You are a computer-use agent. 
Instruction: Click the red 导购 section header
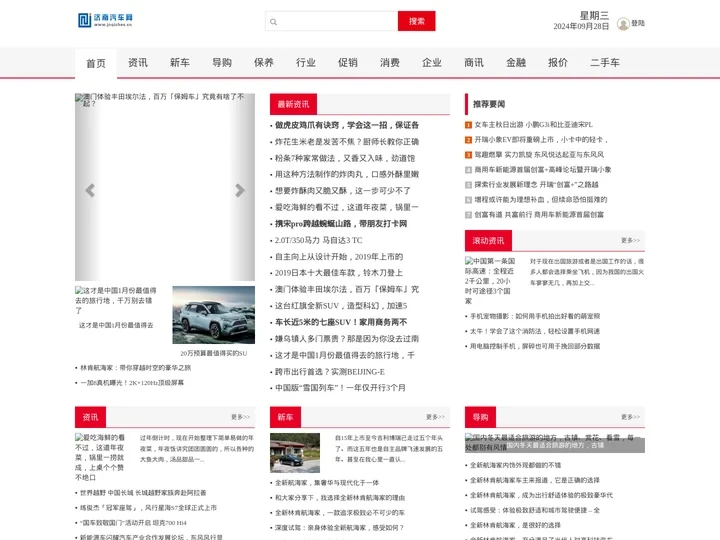(480, 417)
